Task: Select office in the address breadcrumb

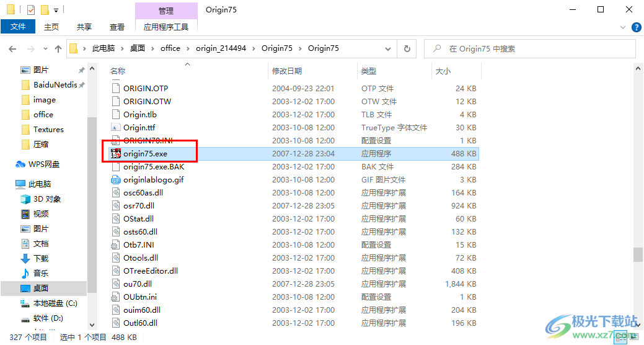Action: click(170, 48)
